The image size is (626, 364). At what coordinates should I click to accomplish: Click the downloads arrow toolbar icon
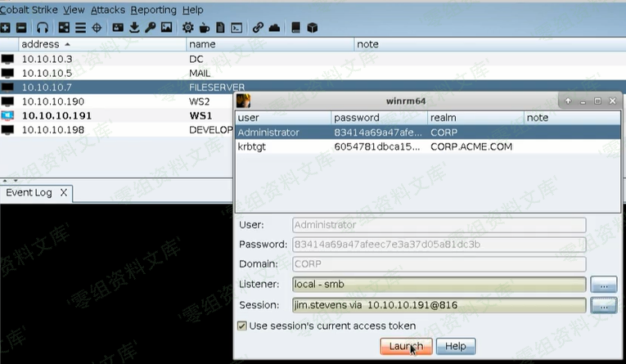pyautogui.click(x=134, y=27)
